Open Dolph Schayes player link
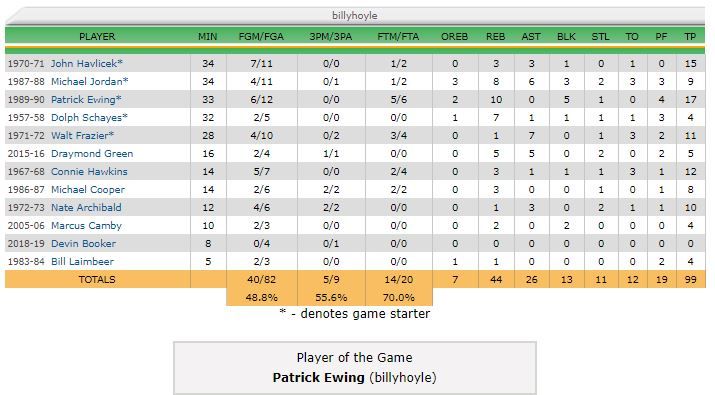715x395 pixels. [86, 118]
